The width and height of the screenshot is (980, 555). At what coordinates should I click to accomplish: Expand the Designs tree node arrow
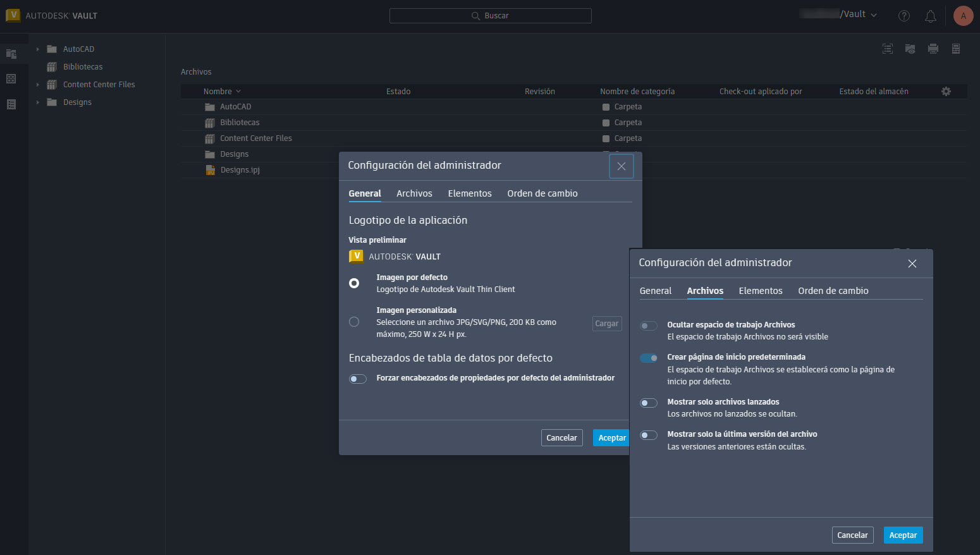[x=37, y=102]
